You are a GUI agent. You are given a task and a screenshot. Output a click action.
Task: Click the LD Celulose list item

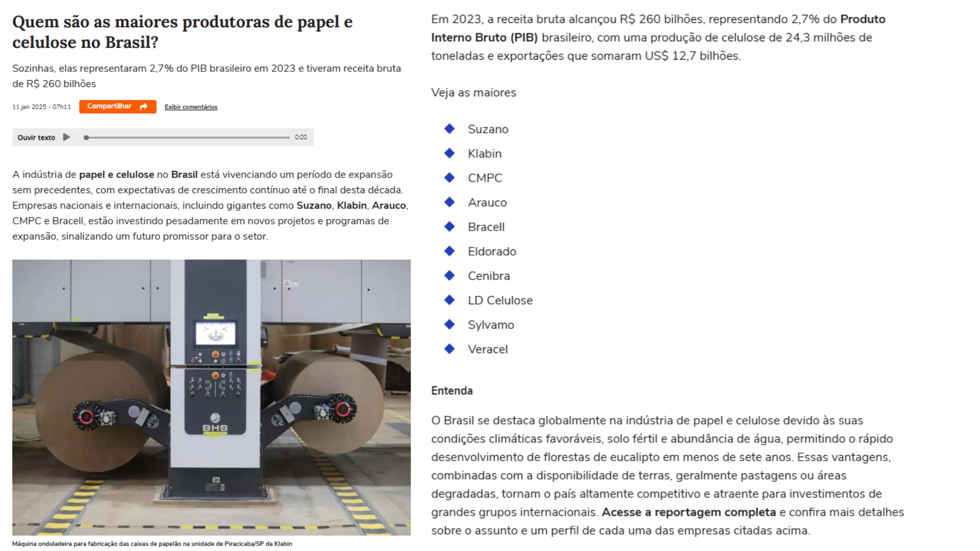(500, 300)
